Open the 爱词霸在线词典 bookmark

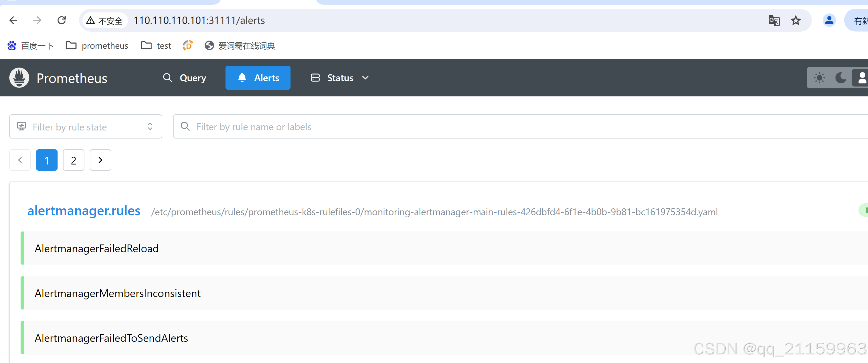tap(240, 46)
